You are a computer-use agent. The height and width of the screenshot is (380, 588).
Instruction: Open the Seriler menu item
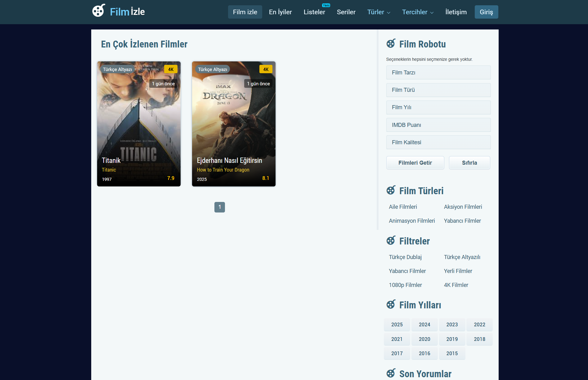(x=346, y=12)
